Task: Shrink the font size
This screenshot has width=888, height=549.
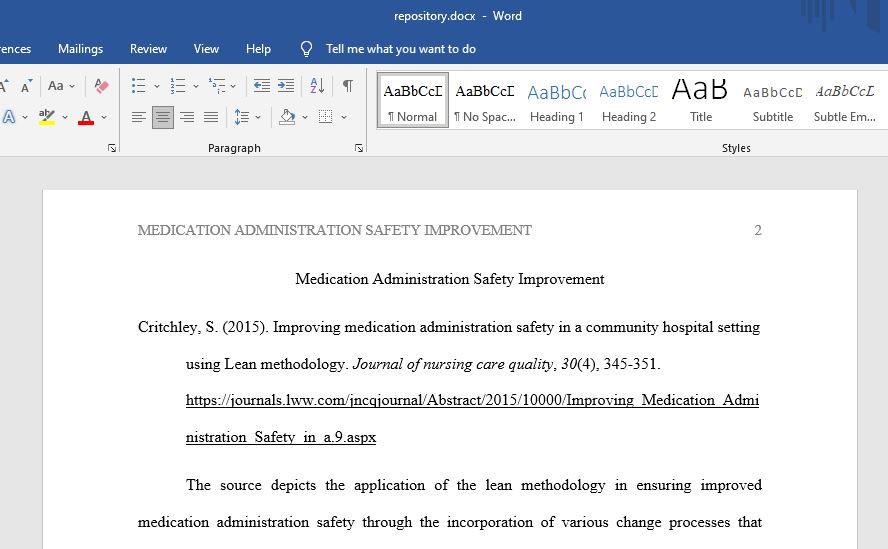Action: tap(26, 87)
